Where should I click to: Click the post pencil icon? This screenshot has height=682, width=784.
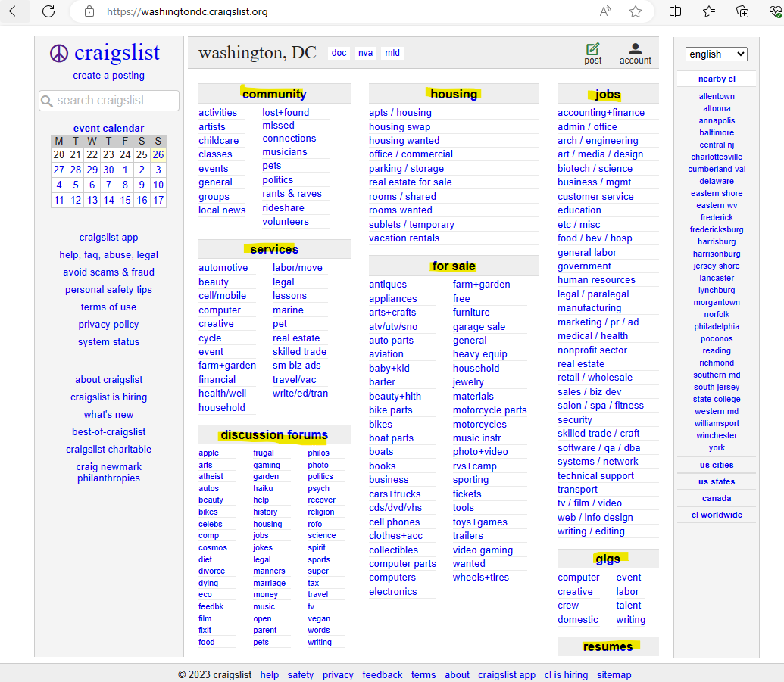[592, 49]
